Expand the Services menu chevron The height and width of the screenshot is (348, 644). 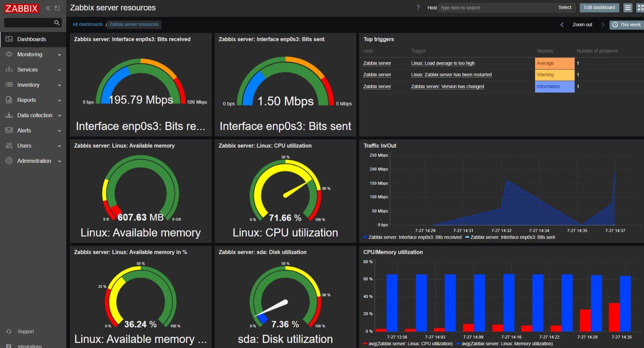coord(59,70)
